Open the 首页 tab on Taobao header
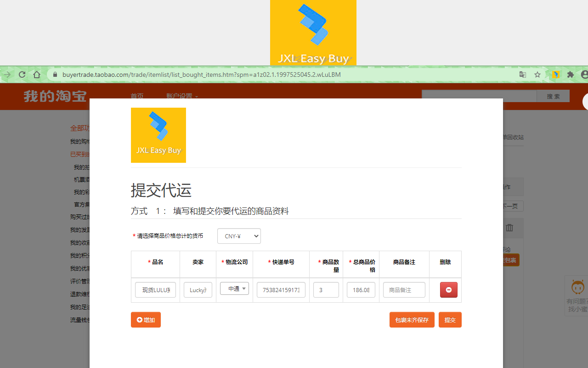Screen dimensions: 588x368 [x=137, y=96]
